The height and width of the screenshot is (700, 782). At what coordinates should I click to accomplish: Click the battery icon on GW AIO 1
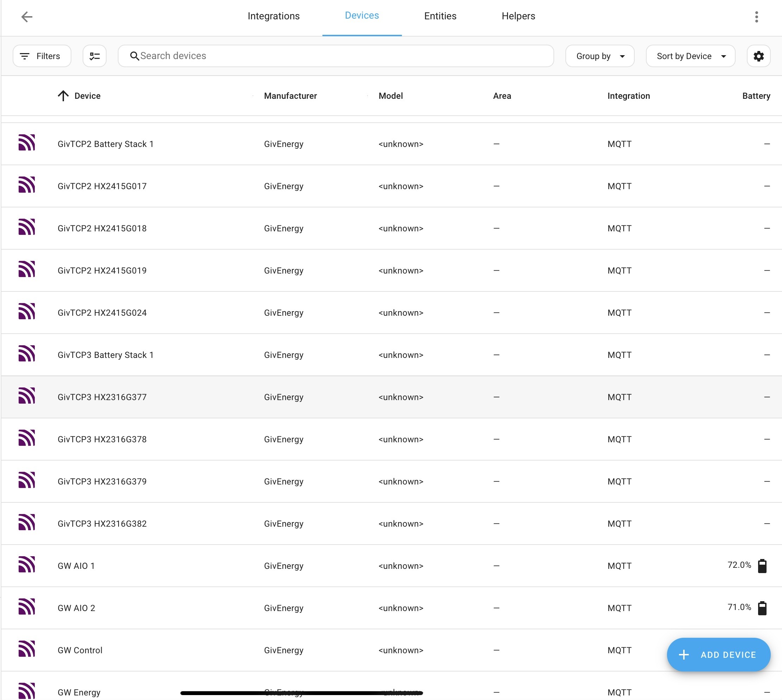point(762,565)
